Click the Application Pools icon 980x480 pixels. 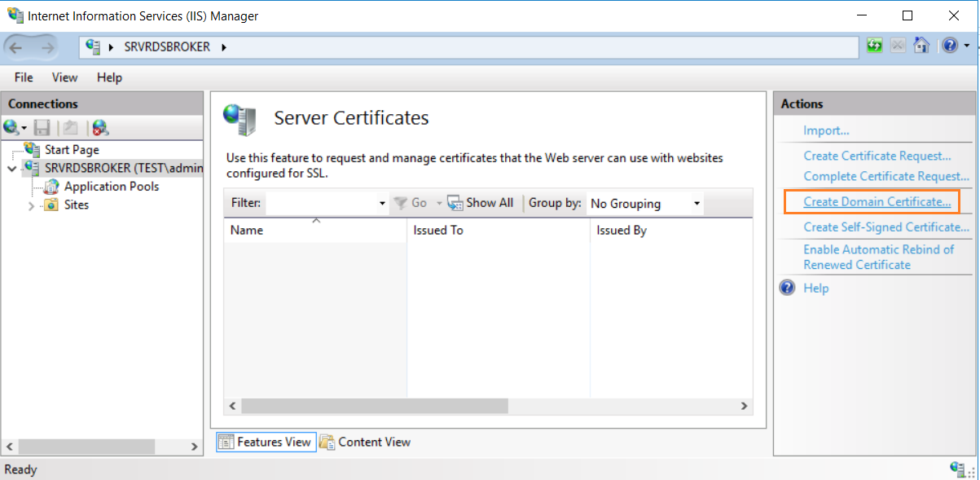pos(51,187)
